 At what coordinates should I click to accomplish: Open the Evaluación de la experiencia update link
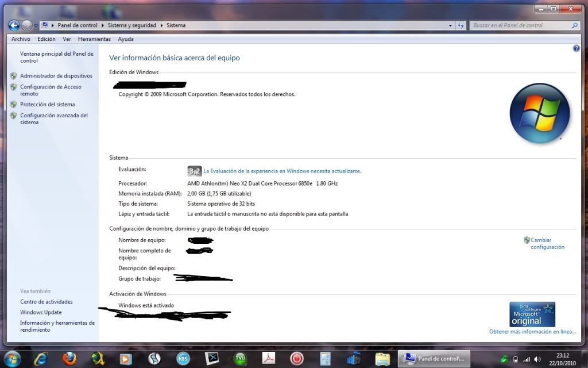[282, 171]
